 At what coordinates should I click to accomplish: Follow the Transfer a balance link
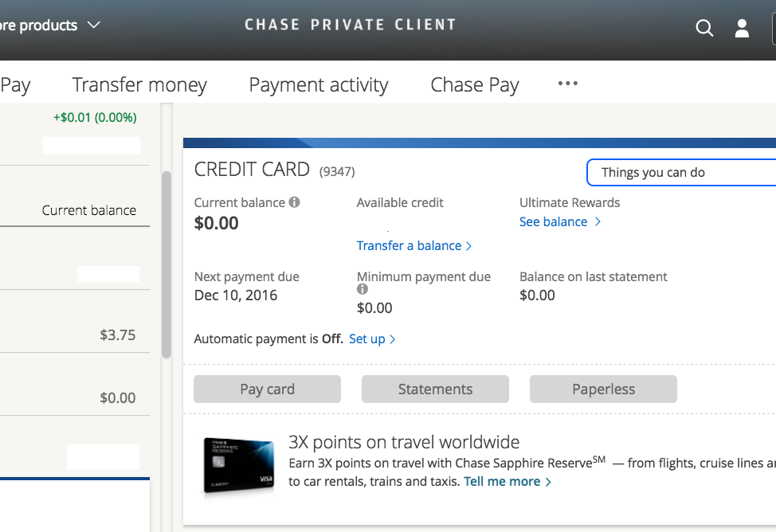[x=410, y=246]
